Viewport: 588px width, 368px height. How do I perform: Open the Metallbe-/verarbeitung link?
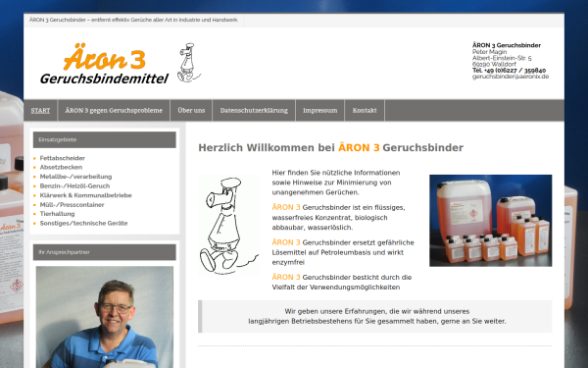75,177
